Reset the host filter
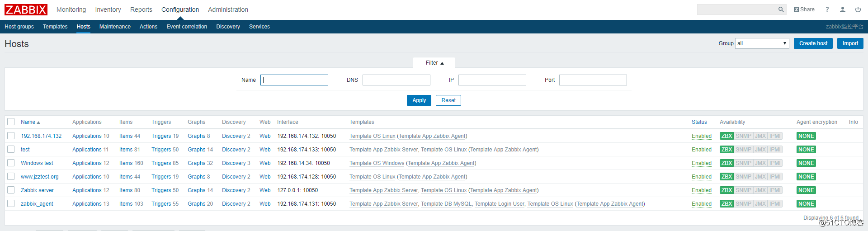 [x=448, y=100]
